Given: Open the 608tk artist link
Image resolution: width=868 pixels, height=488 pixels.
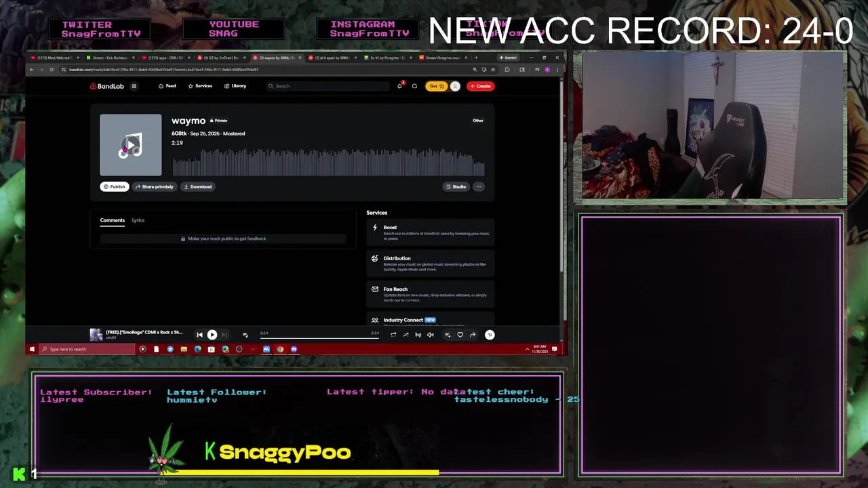Looking at the screenshot, I should [x=178, y=134].
